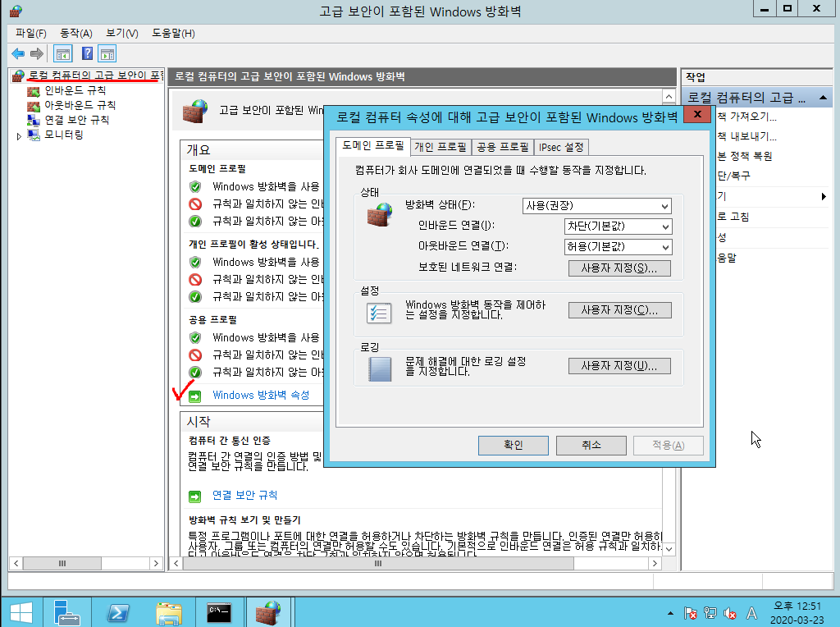Open the 방화벽 상태 dropdown
The width and height of the screenshot is (840, 627).
pos(597,206)
